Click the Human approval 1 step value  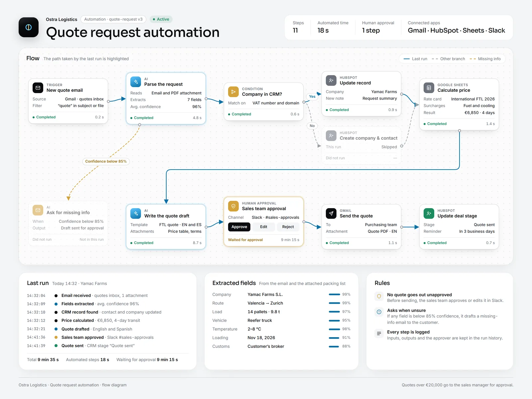371,31
